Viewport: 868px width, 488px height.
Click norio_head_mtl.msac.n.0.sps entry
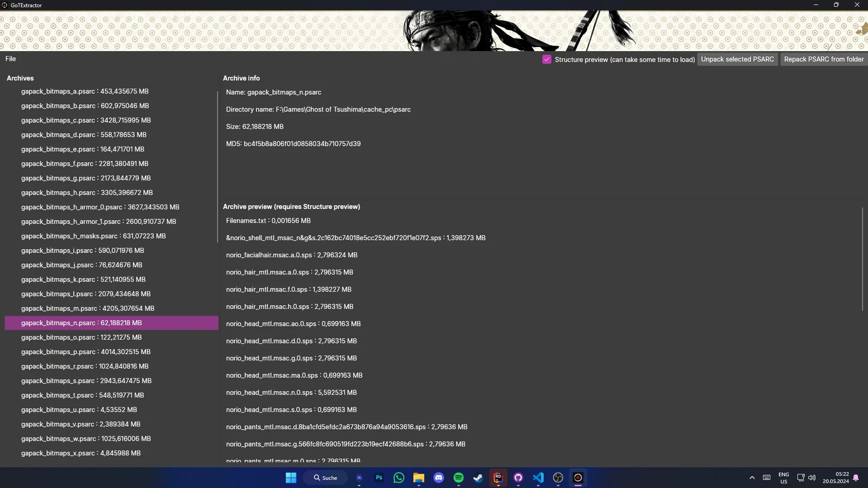click(291, 393)
